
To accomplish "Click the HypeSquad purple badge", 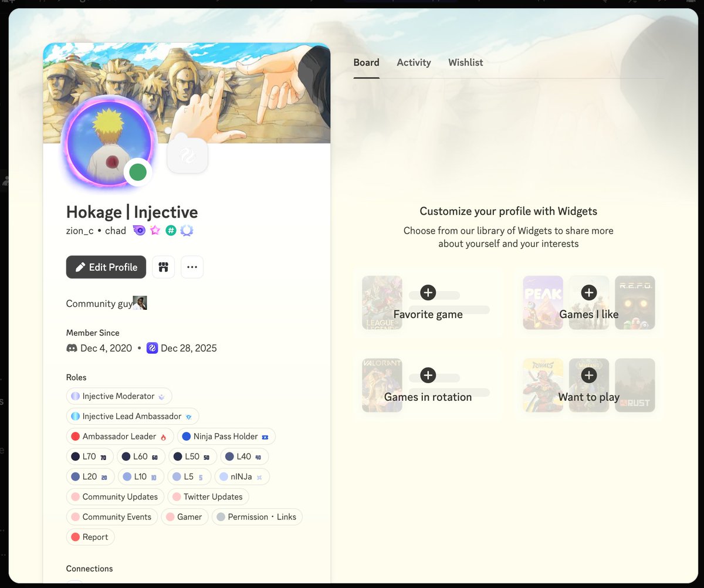I will pos(140,231).
